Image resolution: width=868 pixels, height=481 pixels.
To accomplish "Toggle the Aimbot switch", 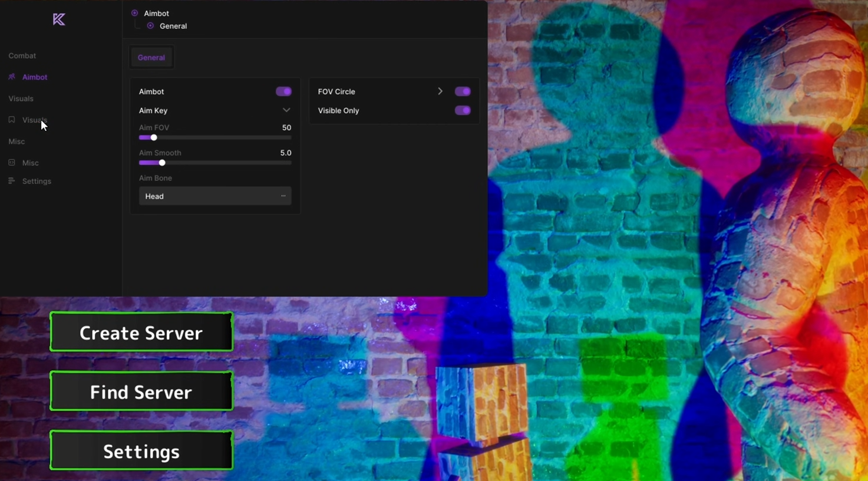I will pos(283,91).
